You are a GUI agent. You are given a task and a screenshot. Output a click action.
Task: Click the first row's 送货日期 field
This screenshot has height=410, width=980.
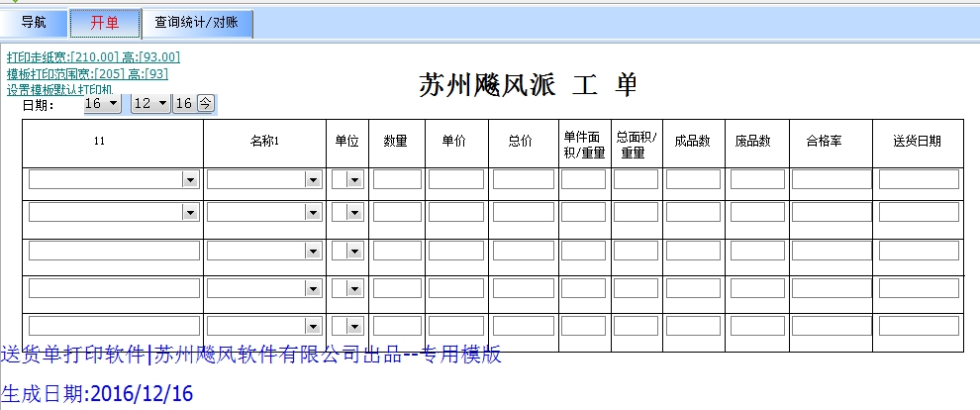coord(920,179)
